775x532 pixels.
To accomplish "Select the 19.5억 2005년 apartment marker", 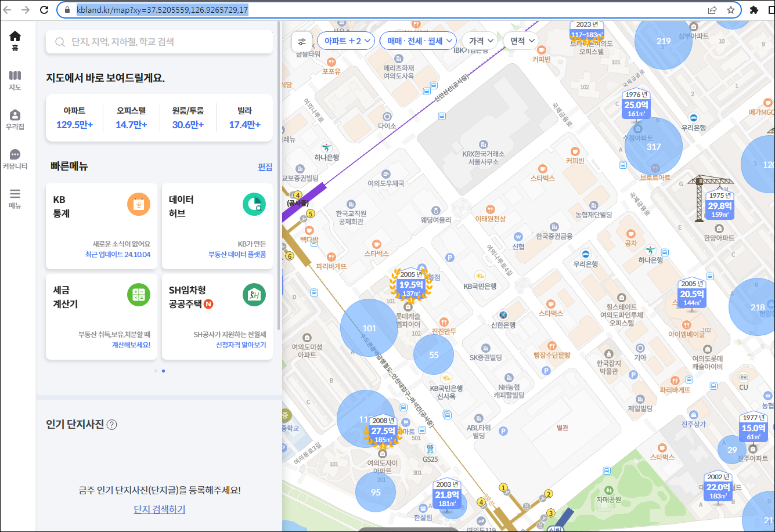I will point(411,285).
